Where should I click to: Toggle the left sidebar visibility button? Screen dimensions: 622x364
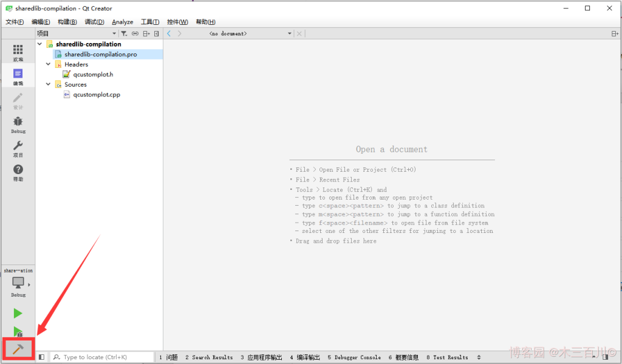pos(41,357)
